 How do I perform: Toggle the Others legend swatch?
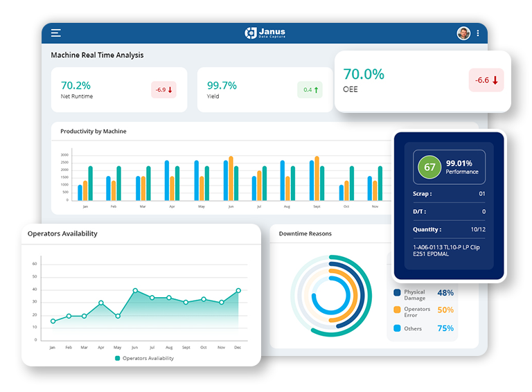397,328
